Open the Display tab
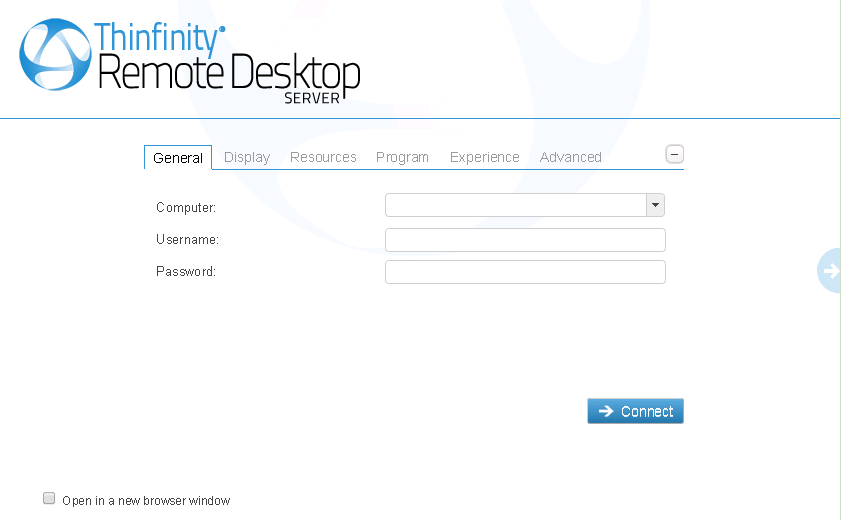Screen dimensions: 841x520 tap(247, 157)
